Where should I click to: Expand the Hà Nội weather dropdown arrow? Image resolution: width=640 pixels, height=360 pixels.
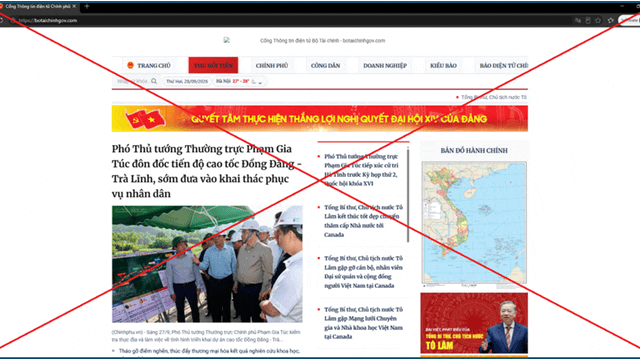(x=260, y=82)
